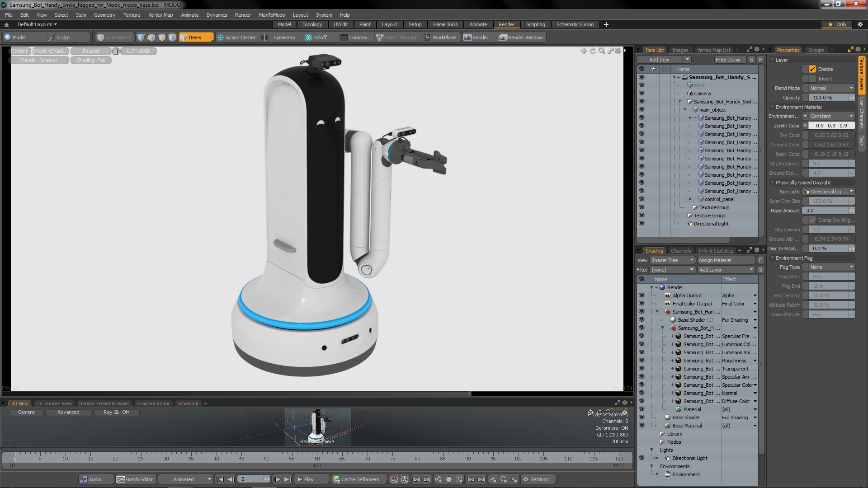Adjust the Opacity slider arrows

pyautogui.click(x=852, y=98)
